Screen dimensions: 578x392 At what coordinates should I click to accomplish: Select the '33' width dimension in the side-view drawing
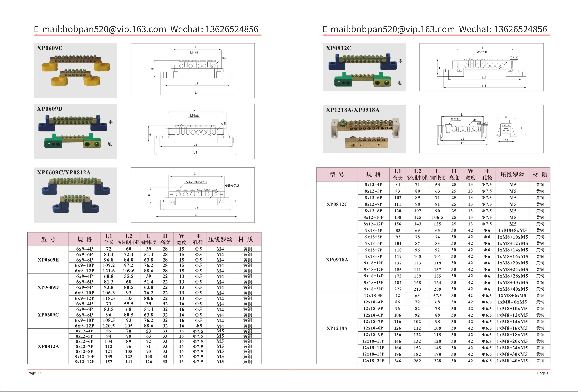(506, 140)
